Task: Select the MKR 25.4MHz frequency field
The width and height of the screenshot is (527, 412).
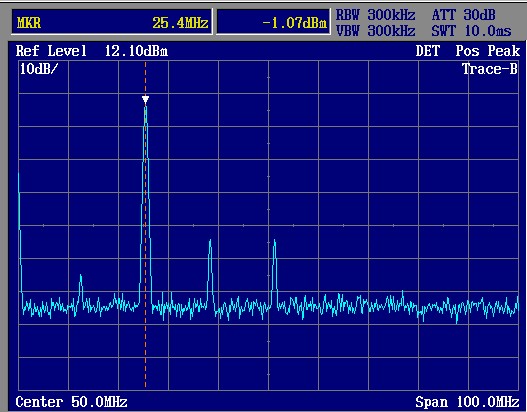Action: [112, 22]
